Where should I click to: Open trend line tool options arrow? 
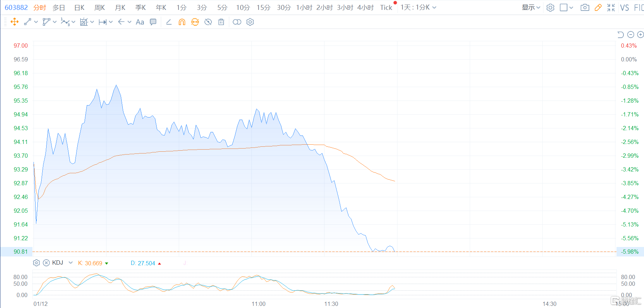(x=36, y=22)
